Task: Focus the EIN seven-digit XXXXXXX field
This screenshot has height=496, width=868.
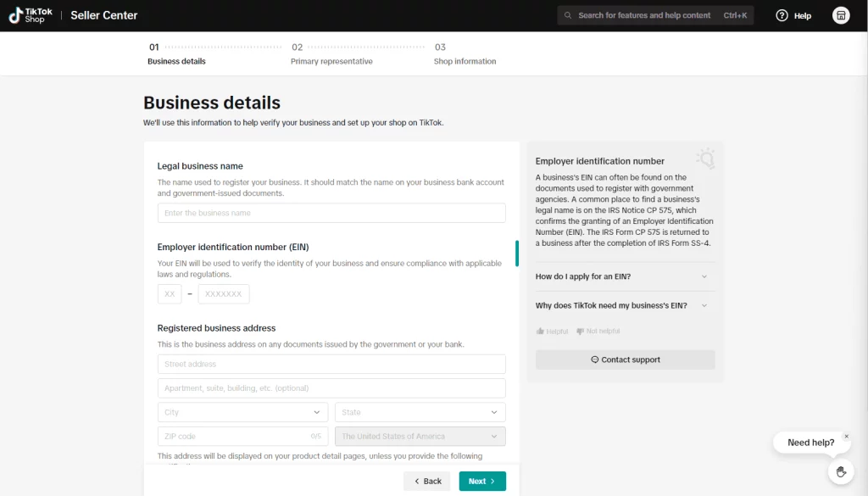Action: point(224,294)
